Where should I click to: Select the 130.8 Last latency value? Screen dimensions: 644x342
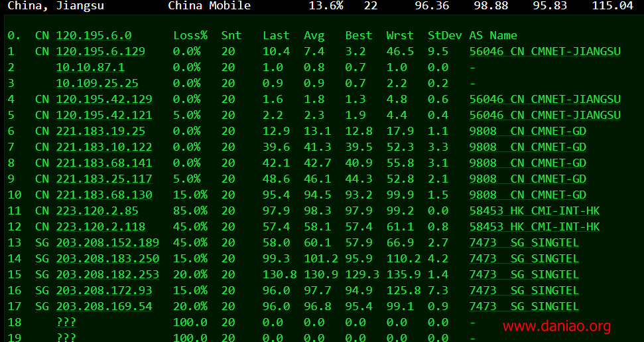click(x=280, y=274)
